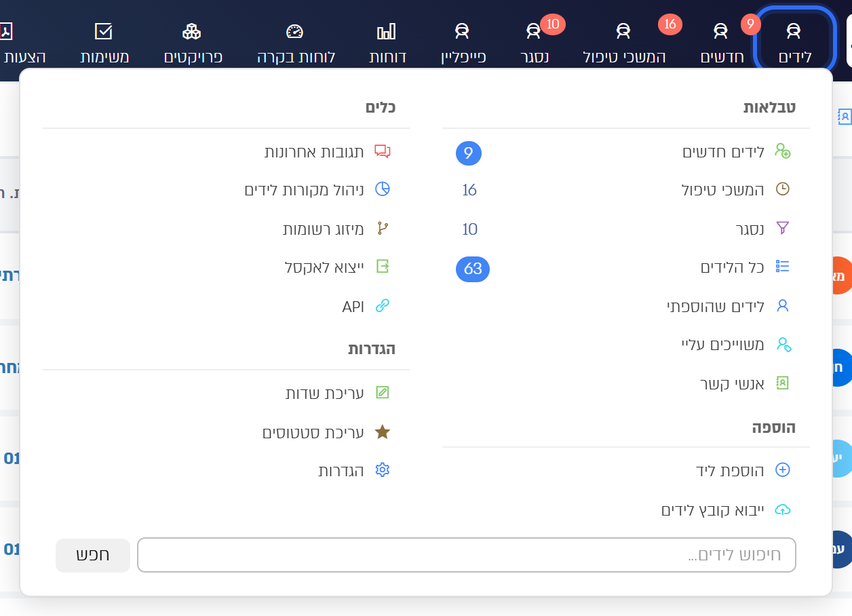Click the gear icon beside הגדרות
Viewport: 852px width, 616px height.
[383, 470]
